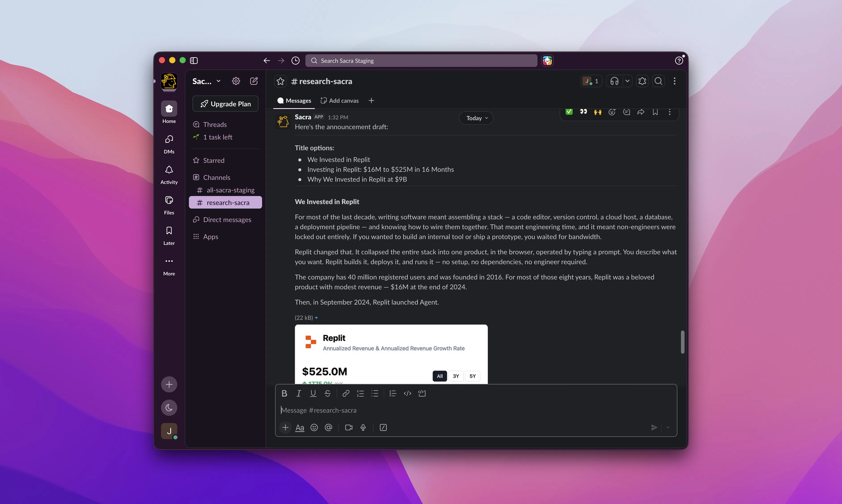Click the colorful app icon beside the search bar
Viewport: 842px width, 504px height.
click(547, 61)
